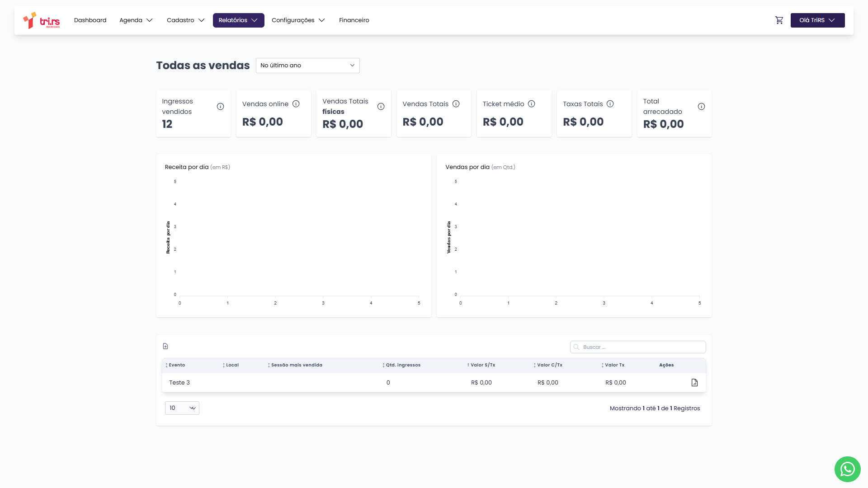The width and height of the screenshot is (868, 488).
Task: Click info icon beside Ticket médio
Action: coord(532,104)
